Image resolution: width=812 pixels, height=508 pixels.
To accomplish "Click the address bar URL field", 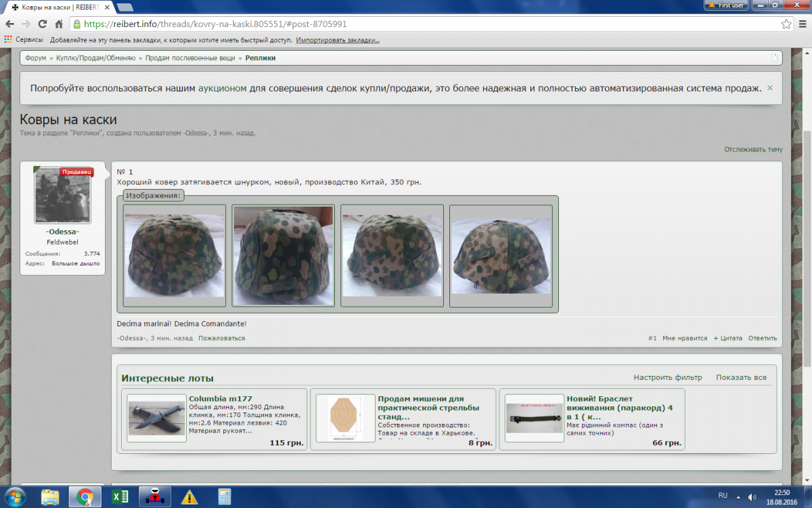I will tap(406, 24).
